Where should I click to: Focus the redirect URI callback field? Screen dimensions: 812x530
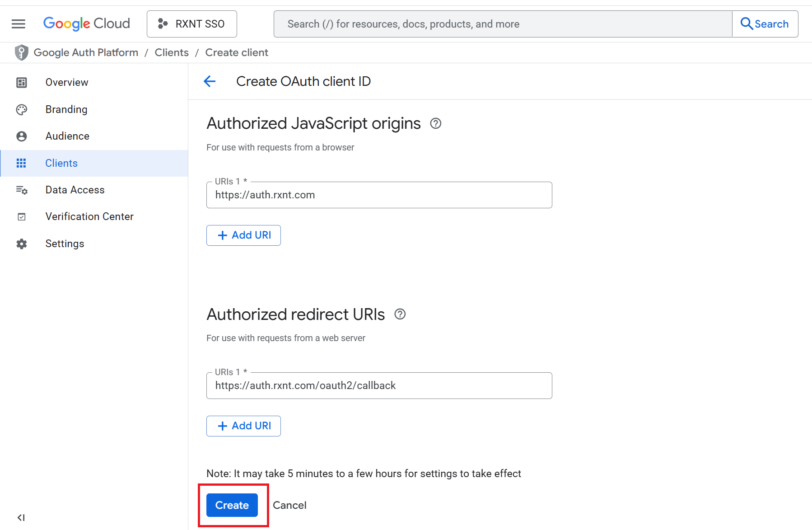coord(379,386)
